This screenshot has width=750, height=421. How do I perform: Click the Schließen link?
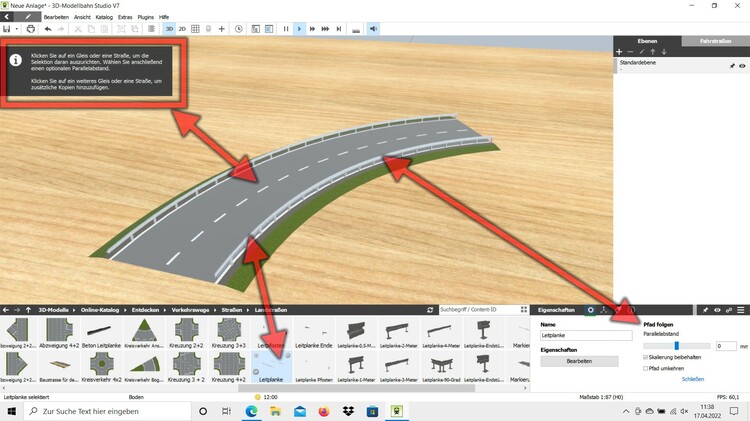693,379
